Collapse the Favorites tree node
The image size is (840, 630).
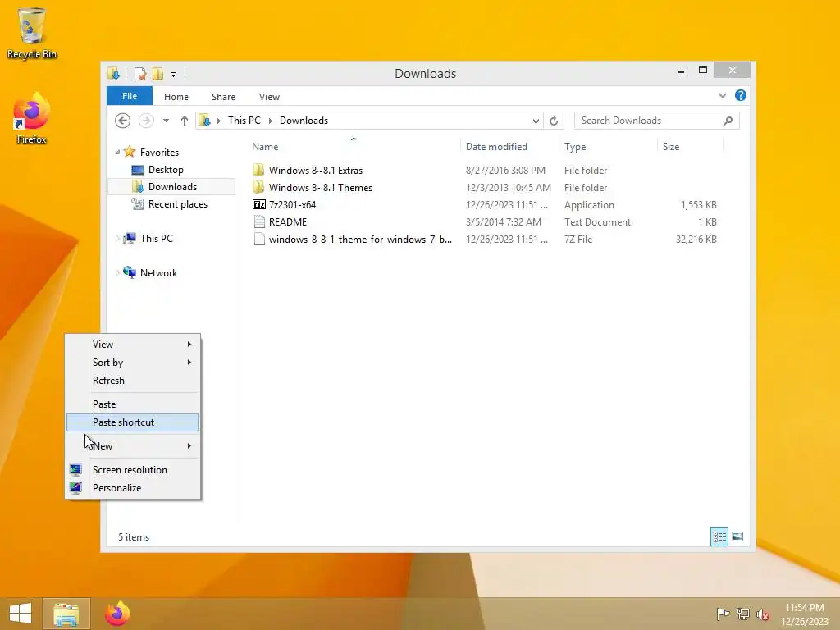[117, 153]
